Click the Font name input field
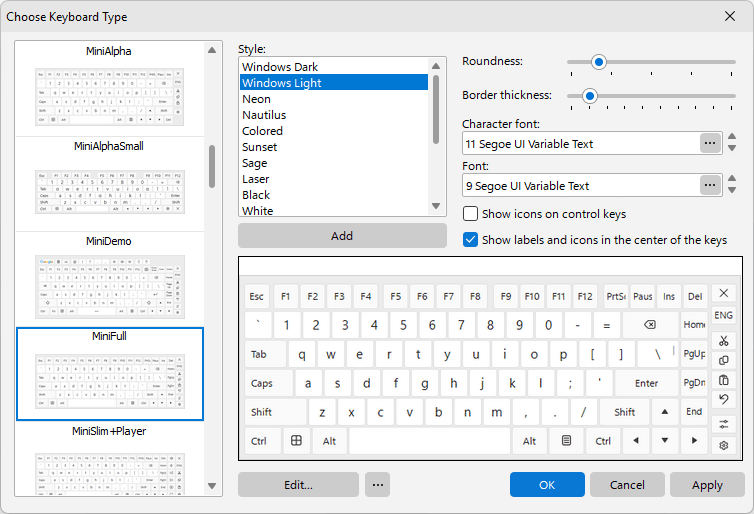The height and width of the screenshot is (514, 754). [x=581, y=185]
